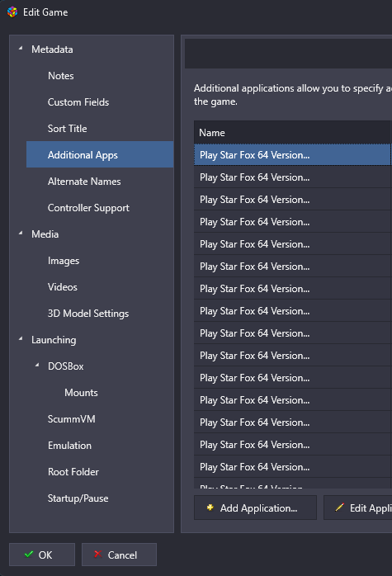Viewport: 392px width, 576px height.
Task: Open the Images media section
Action: point(64,261)
